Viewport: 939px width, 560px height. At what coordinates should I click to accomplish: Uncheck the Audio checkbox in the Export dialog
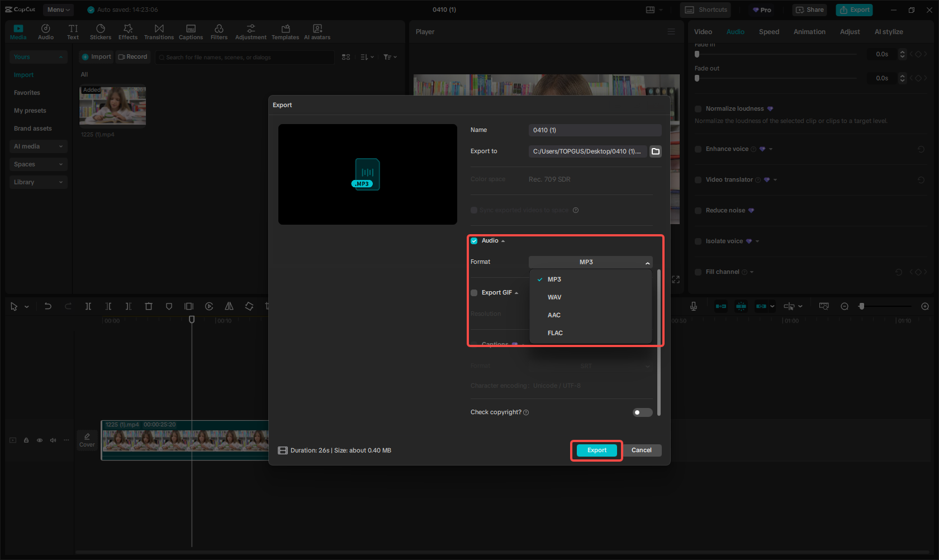pos(473,240)
